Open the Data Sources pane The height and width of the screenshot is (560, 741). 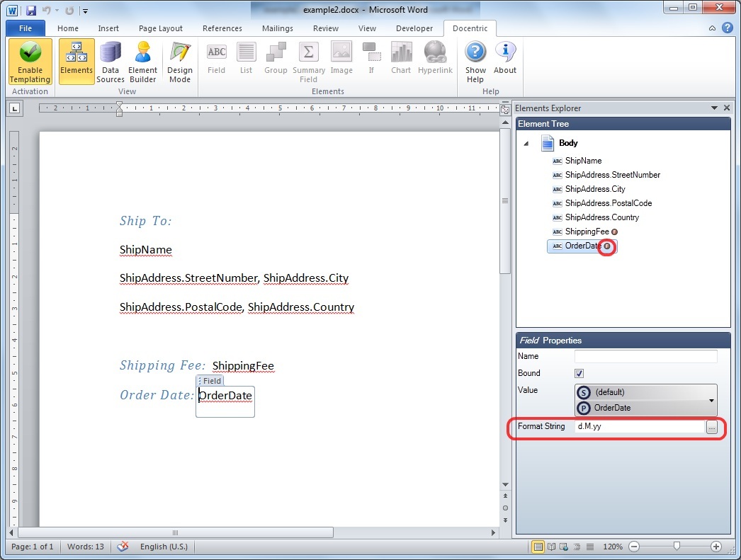(111, 62)
